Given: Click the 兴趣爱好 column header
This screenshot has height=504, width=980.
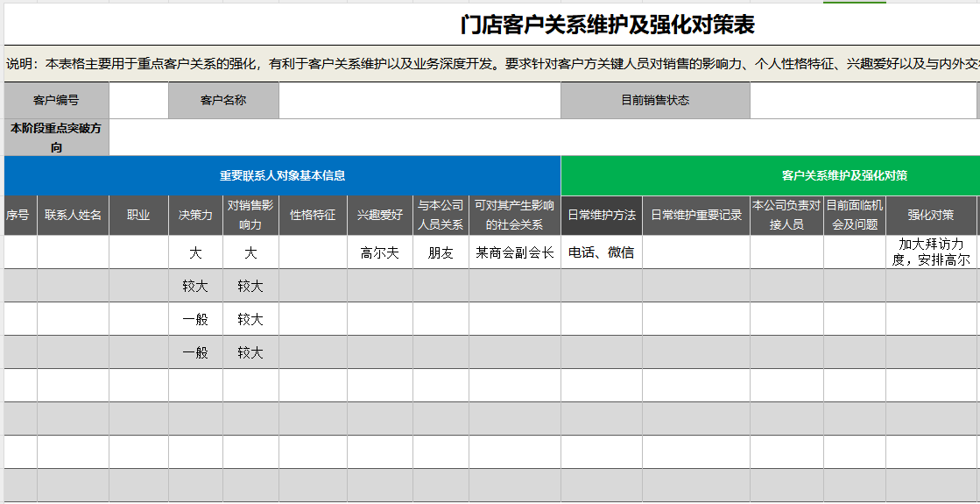Looking at the screenshot, I should click(x=379, y=215).
